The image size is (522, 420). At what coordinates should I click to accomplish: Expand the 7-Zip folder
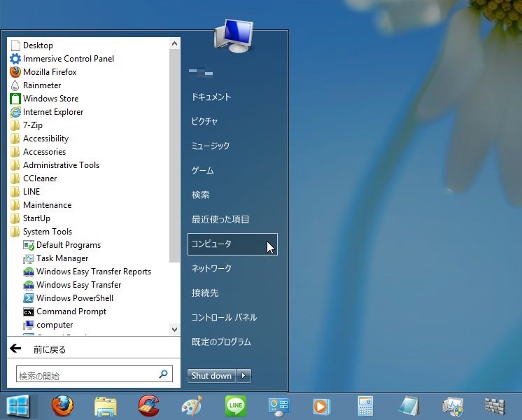pyautogui.click(x=27, y=125)
